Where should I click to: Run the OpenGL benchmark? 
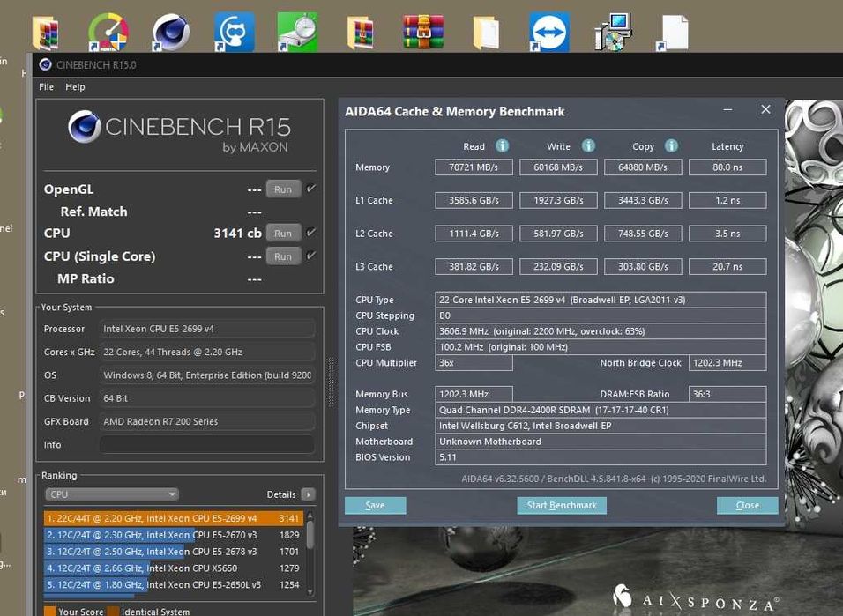click(x=283, y=189)
